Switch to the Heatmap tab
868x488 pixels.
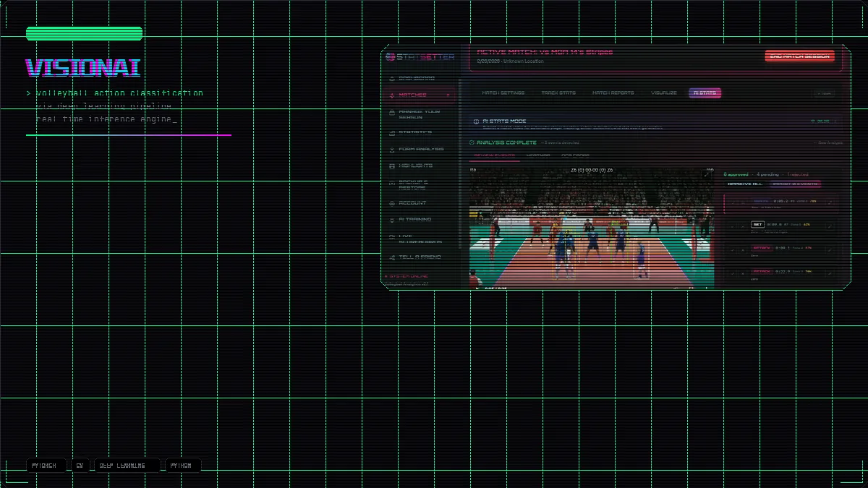point(537,155)
